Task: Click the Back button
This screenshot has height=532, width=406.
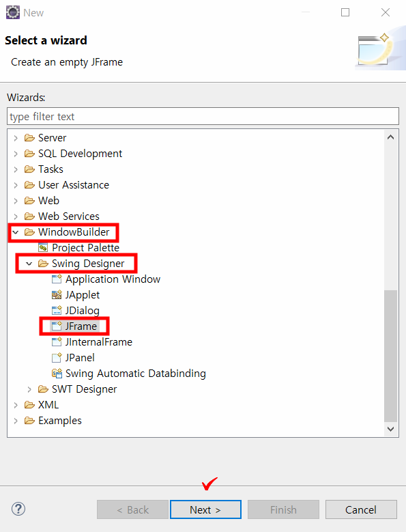Action: click(x=132, y=509)
